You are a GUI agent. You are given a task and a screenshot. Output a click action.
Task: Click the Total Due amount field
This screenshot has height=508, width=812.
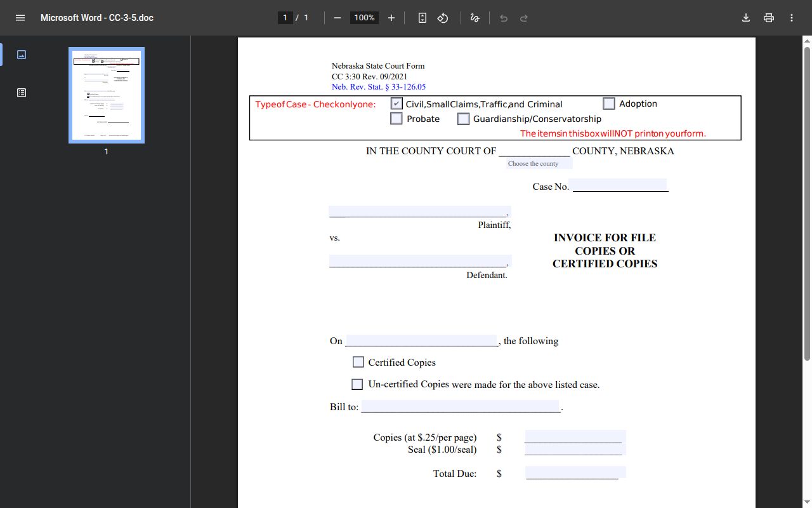click(575, 473)
